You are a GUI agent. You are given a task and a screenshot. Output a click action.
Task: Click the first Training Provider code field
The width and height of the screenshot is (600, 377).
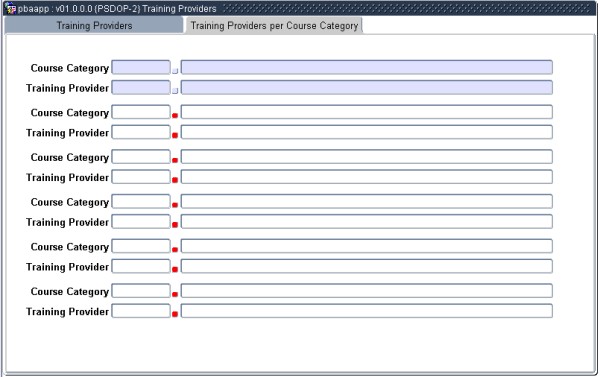141,87
